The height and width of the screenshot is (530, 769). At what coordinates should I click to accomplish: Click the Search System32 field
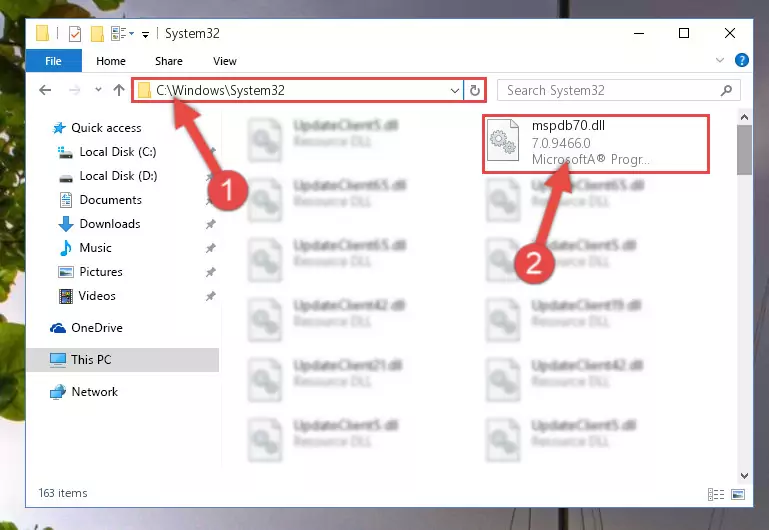pos(618,90)
